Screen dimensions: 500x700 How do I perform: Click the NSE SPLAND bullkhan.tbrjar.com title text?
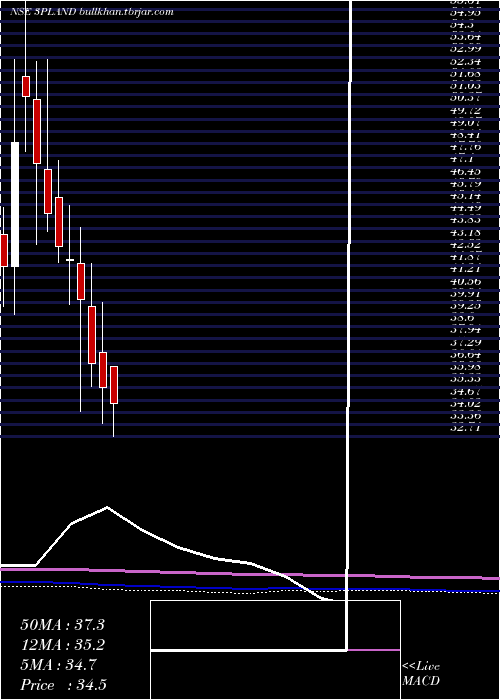(92, 12)
